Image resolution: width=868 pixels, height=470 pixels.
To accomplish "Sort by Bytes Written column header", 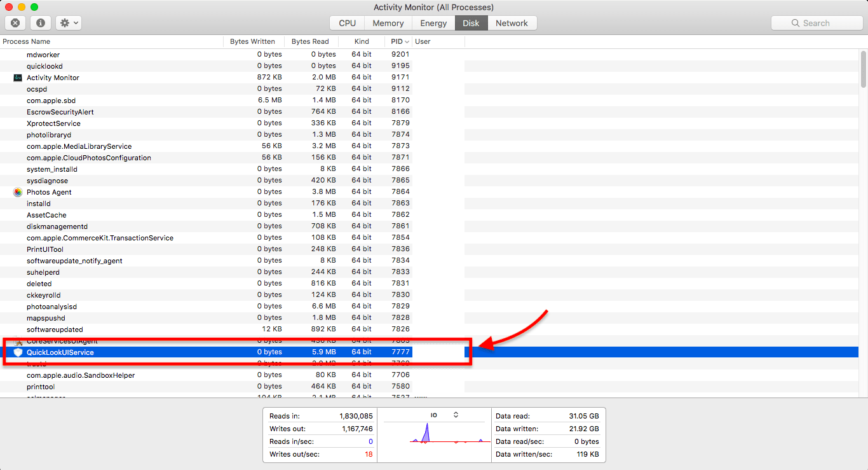I will point(254,41).
